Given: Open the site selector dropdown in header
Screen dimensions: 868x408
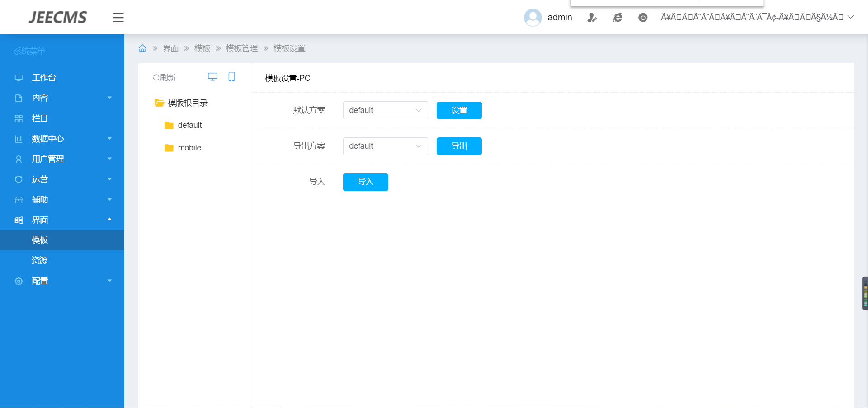Looking at the screenshot, I should [x=757, y=17].
